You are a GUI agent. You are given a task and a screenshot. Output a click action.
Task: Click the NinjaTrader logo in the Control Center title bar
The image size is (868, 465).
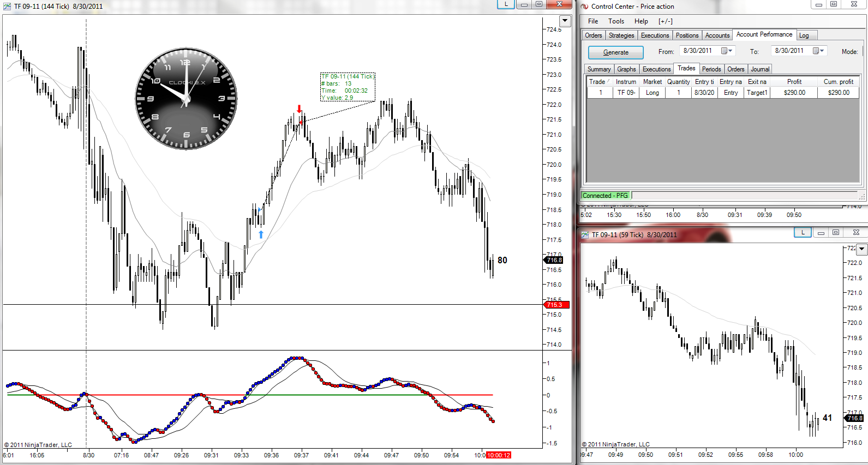tap(584, 7)
